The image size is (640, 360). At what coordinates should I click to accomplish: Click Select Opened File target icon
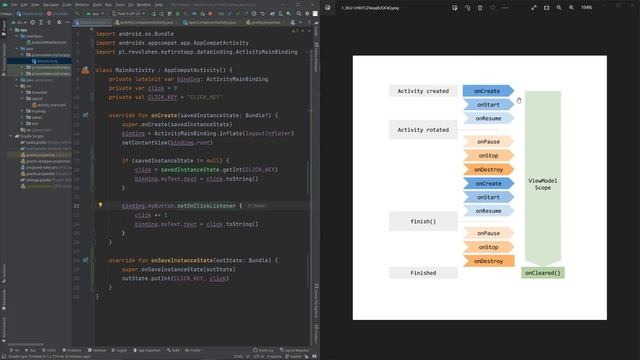click(x=33, y=22)
